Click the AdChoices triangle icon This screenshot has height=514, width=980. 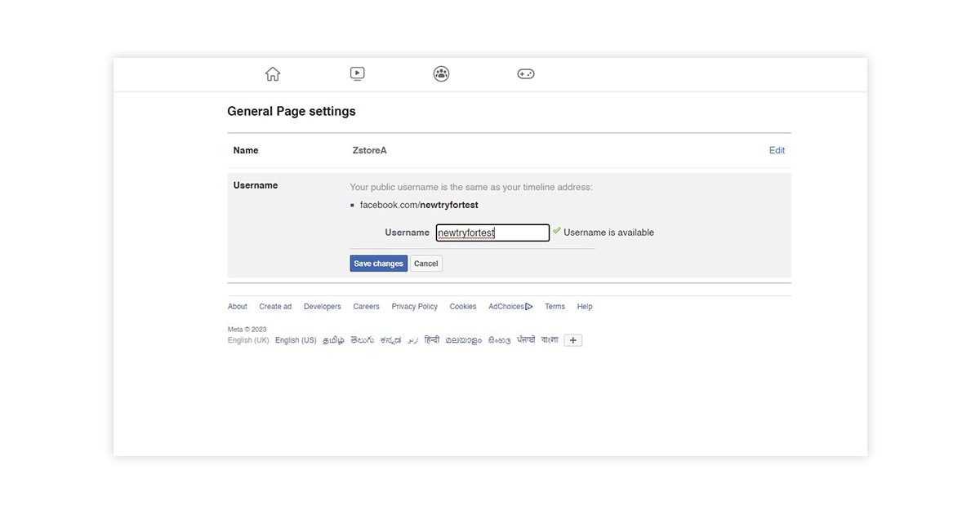pyautogui.click(x=529, y=307)
